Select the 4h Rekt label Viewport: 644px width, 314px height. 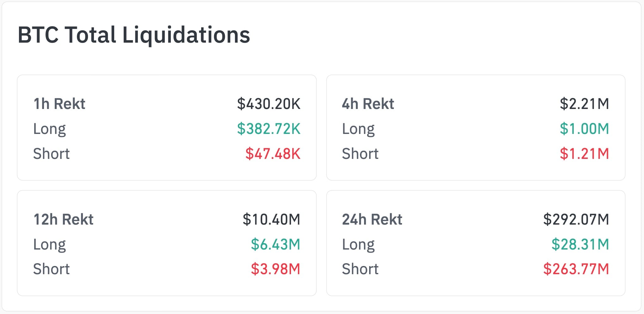(368, 104)
